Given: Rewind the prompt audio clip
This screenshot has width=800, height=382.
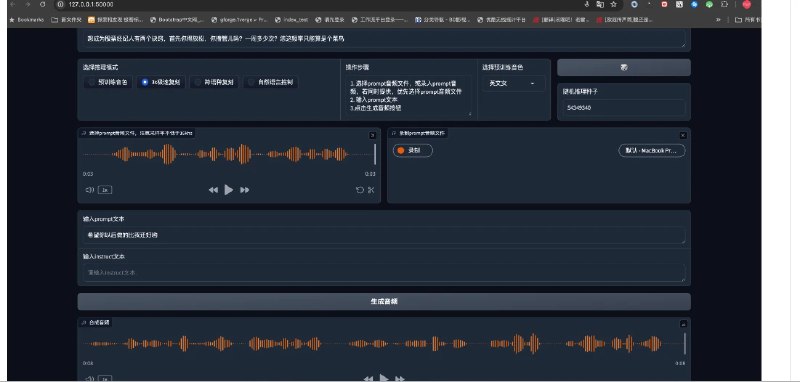Looking at the screenshot, I should pyautogui.click(x=213, y=190).
